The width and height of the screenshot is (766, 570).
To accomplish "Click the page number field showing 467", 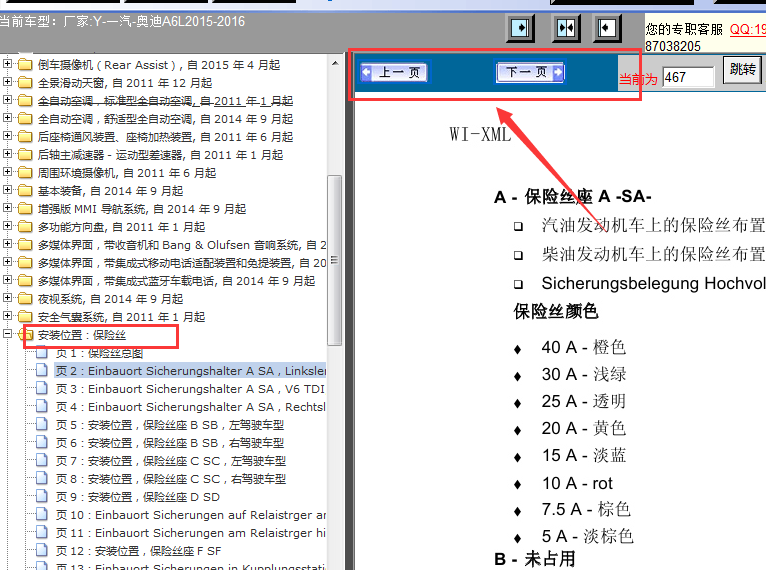I will click(x=688, y=77).
